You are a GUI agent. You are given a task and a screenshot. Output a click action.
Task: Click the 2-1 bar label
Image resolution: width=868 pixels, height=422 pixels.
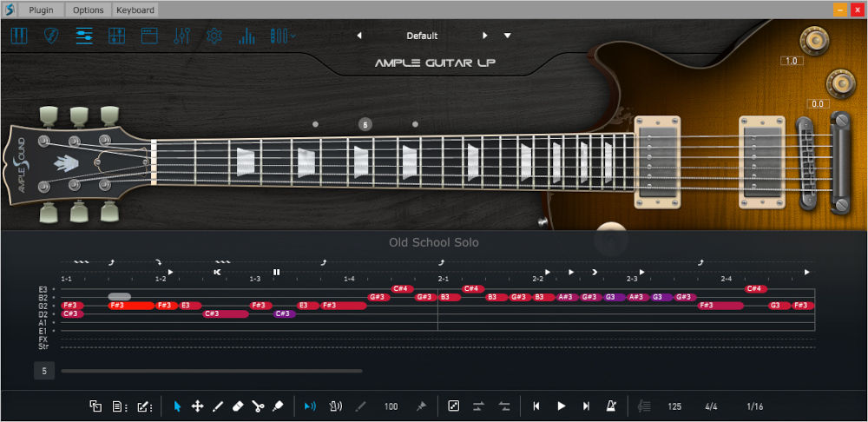[x=444, y=279]
